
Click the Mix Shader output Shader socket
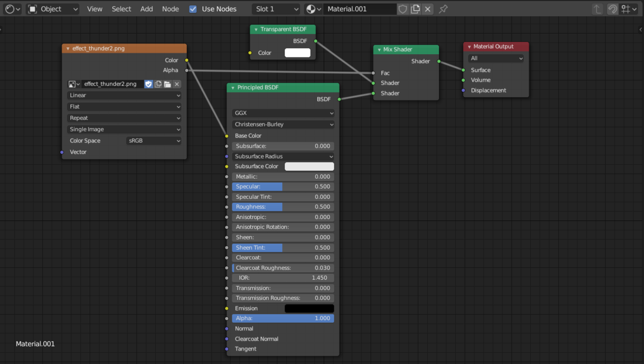point(438,61)
